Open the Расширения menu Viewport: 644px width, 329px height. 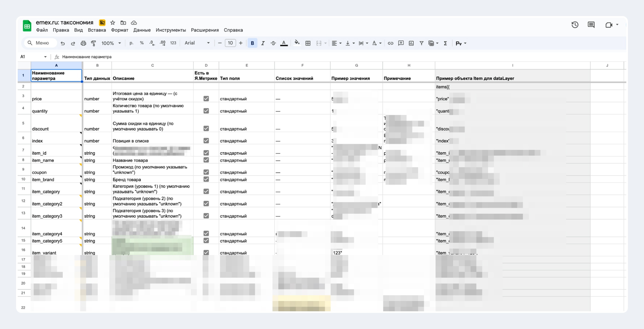[205, 30]
